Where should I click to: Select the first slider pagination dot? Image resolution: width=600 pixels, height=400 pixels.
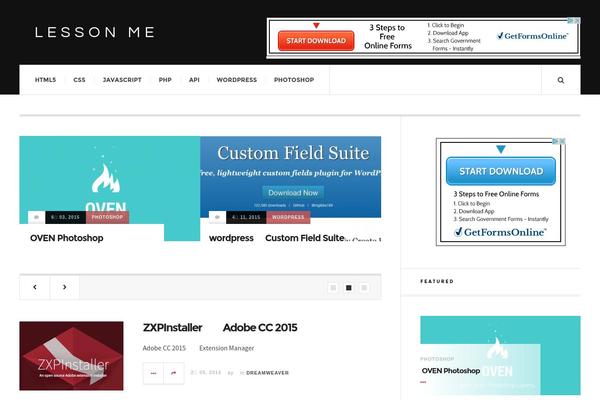[333, 287]
